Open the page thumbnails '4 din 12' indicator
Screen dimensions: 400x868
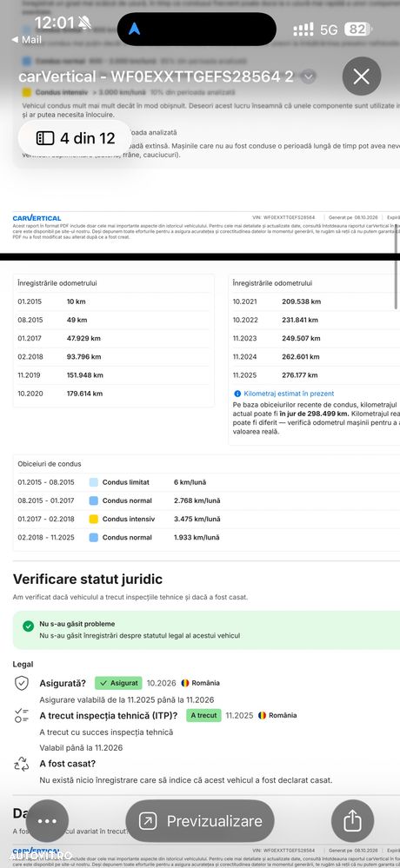click(76, 138)
